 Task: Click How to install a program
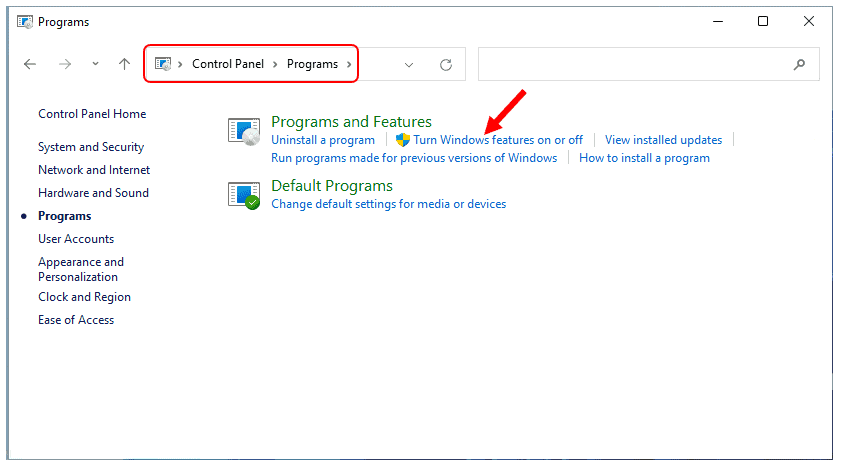pyautogui.click(x=644, y=158)
